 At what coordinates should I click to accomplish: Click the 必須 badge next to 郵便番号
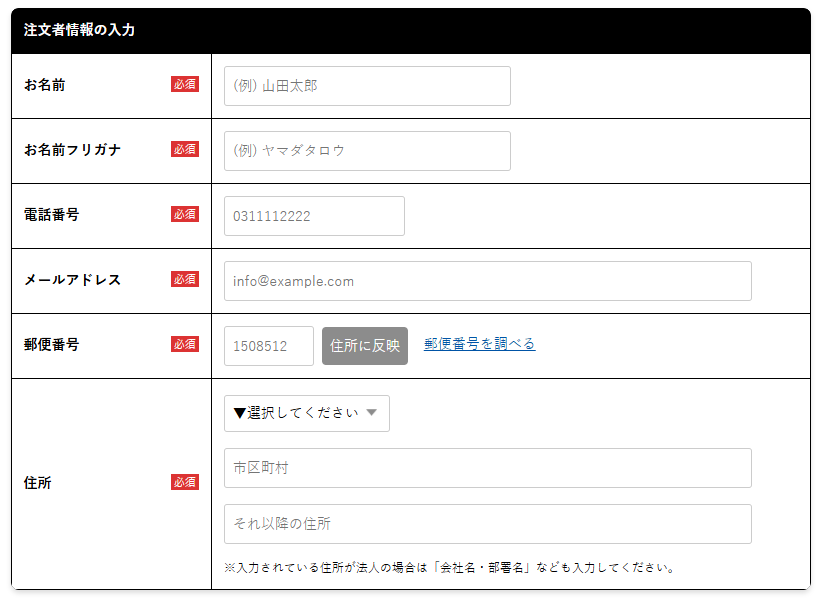coord(185,345)
